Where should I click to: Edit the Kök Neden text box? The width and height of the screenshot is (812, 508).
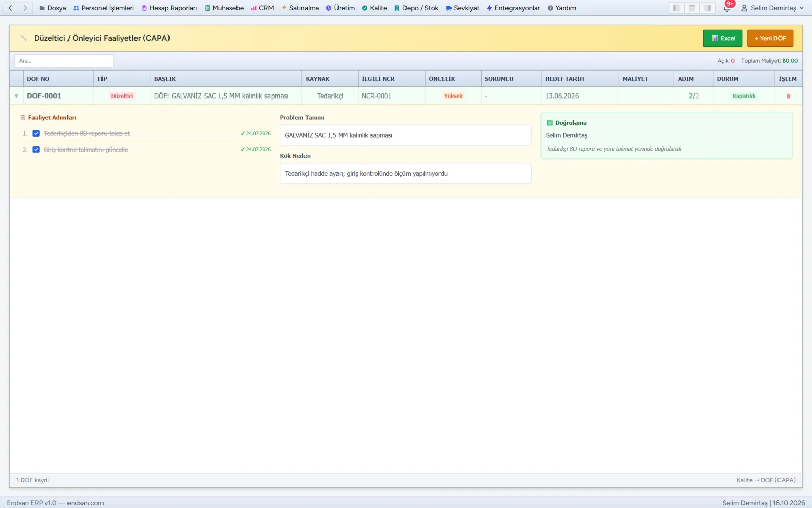coord(405,173)
